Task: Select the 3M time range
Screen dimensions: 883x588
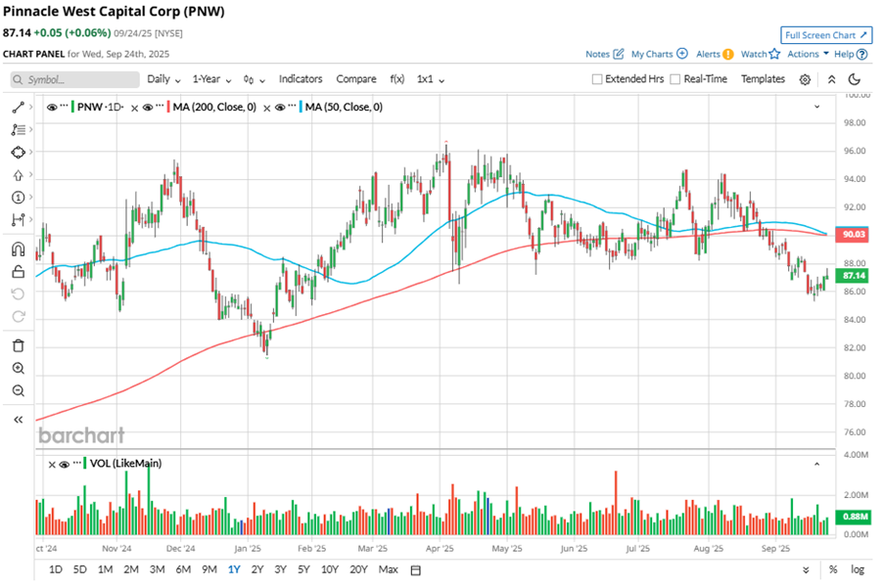Action: coord(157,569)
